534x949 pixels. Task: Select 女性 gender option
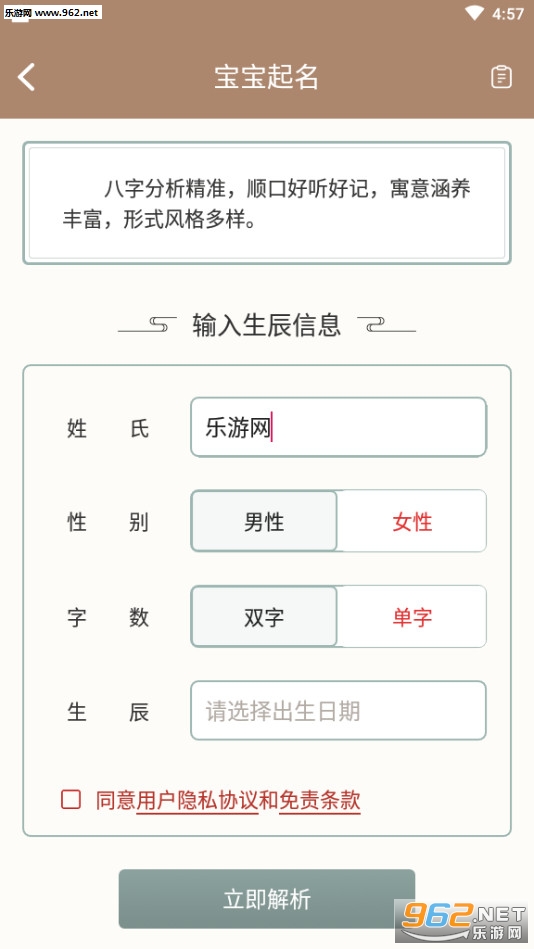click(x=412, y=521)
